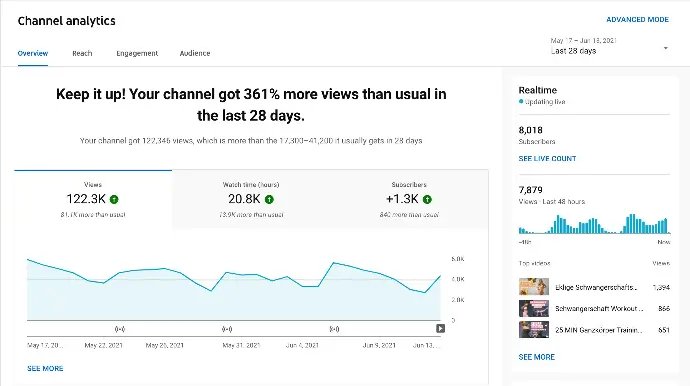Select the Subscribers metric card
The width and height of the screenshot is (690, 386).
tap(409, 199)
